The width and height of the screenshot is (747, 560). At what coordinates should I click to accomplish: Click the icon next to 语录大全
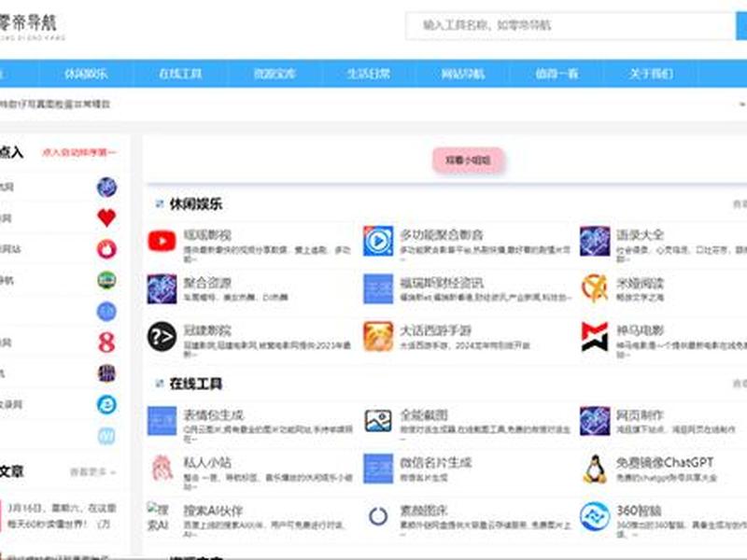(595, 241)
